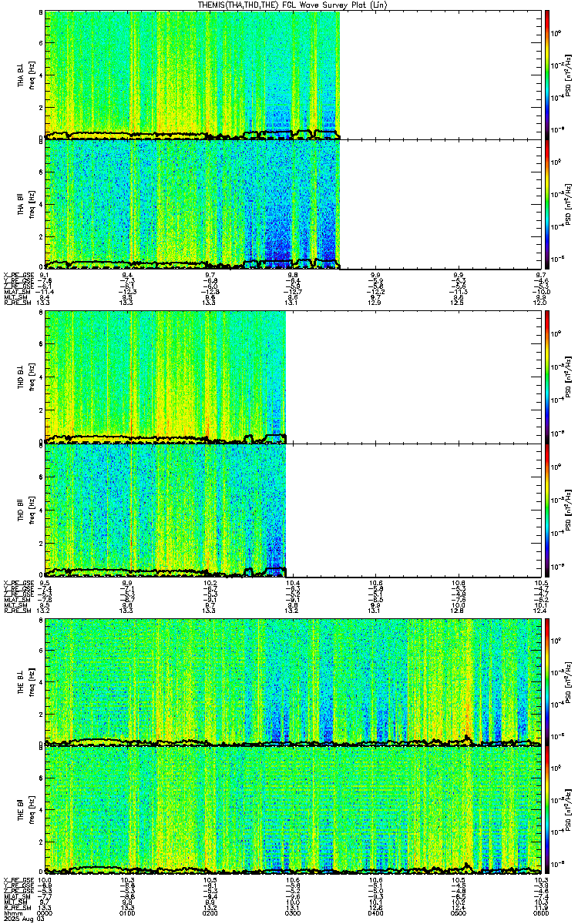
Task: Click the blank data gap in THD B perpendicular panel
Action: (412, 377)
